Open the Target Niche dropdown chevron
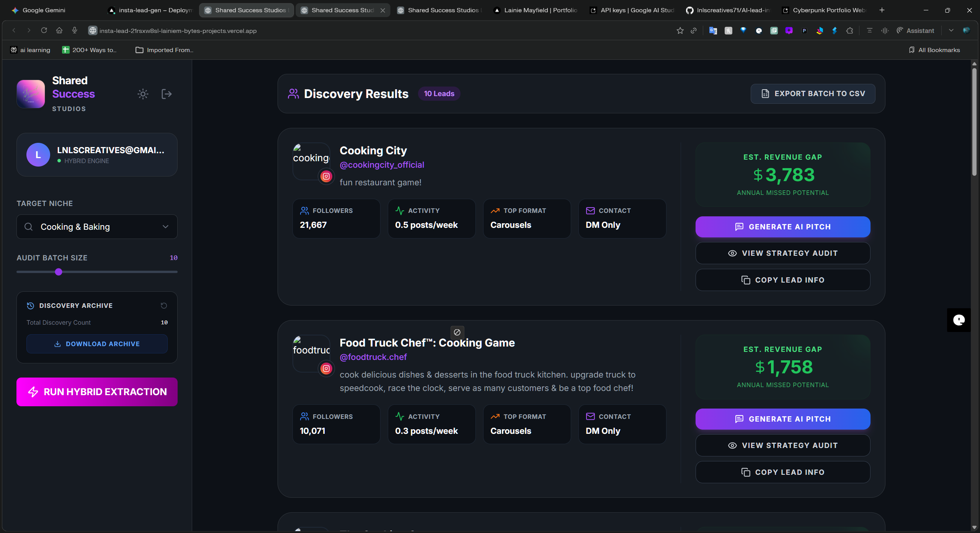 (165, 227)
